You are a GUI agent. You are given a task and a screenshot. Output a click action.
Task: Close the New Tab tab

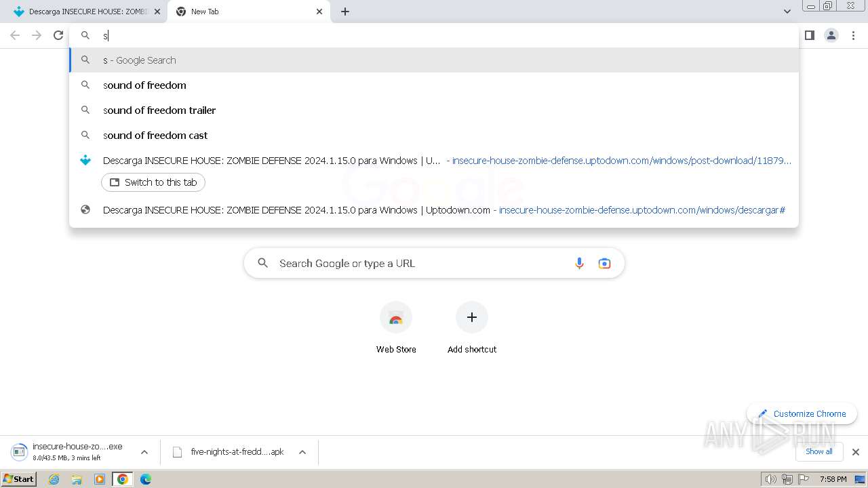click(x=319, y=12)
